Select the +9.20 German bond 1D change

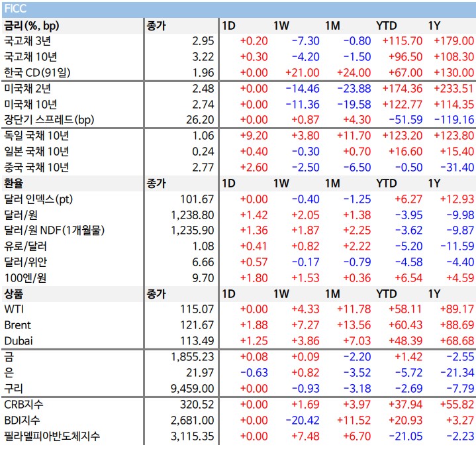(x=254, y=136)
